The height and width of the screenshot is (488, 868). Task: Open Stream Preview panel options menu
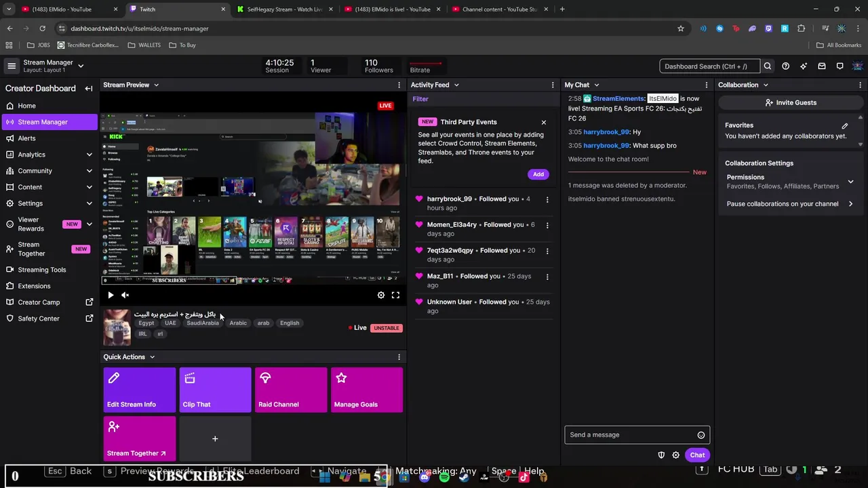click(x=399, y=85)
